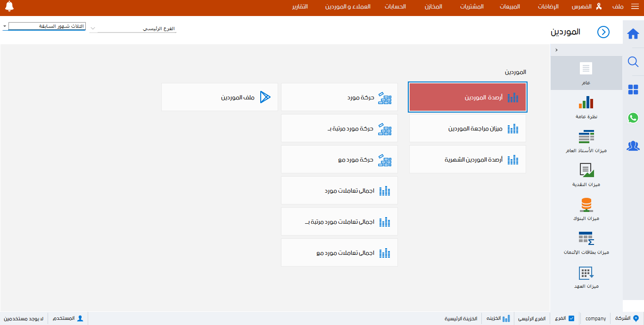The width and height of the screenshot is (644, 325).
Task: Click نظرة عامة in the sidebar
Action: [586, 106]
